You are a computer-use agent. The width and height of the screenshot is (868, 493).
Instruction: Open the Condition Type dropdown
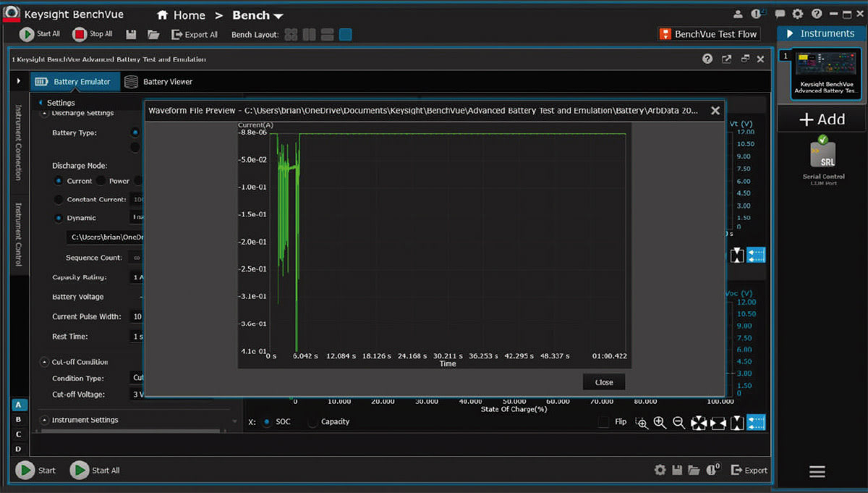pos(137,378)
